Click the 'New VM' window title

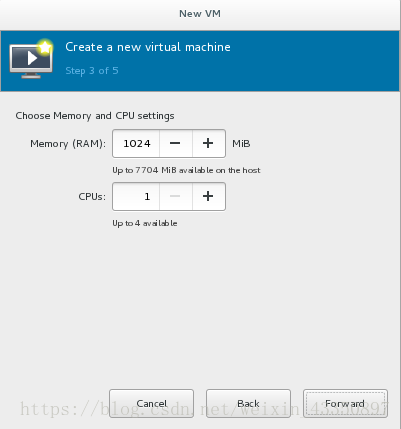(x=200, y=14)
